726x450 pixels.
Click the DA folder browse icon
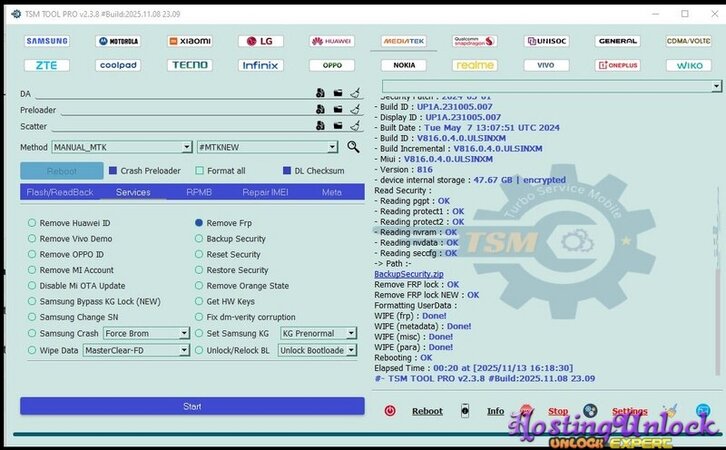point(338,94)
